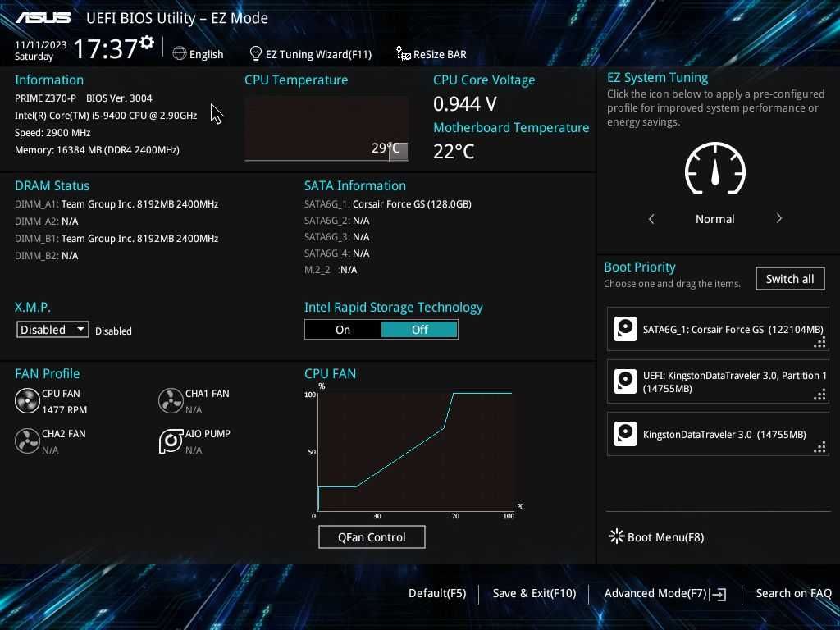Open the ReSize BAR option
This screenshot has height=630, width=840.
tap(431, 54)
